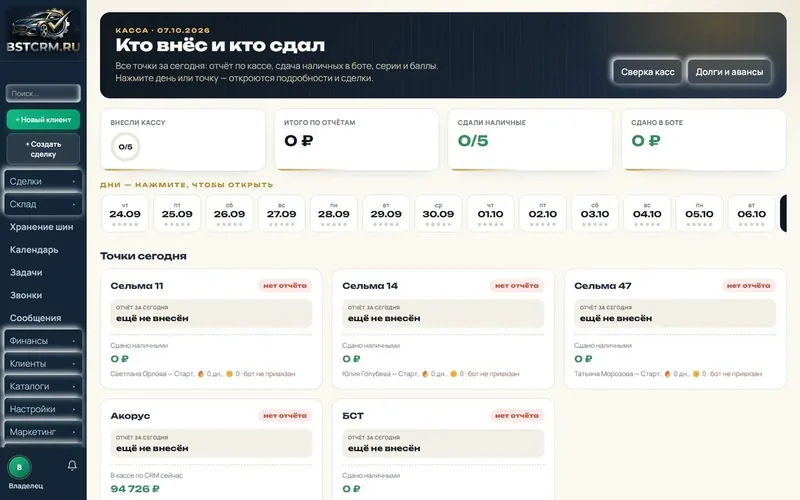Expand the Настройки sidebar menu
Image resolution: width=800 pixels, height=500 pixels.
(x=43, y=409)
